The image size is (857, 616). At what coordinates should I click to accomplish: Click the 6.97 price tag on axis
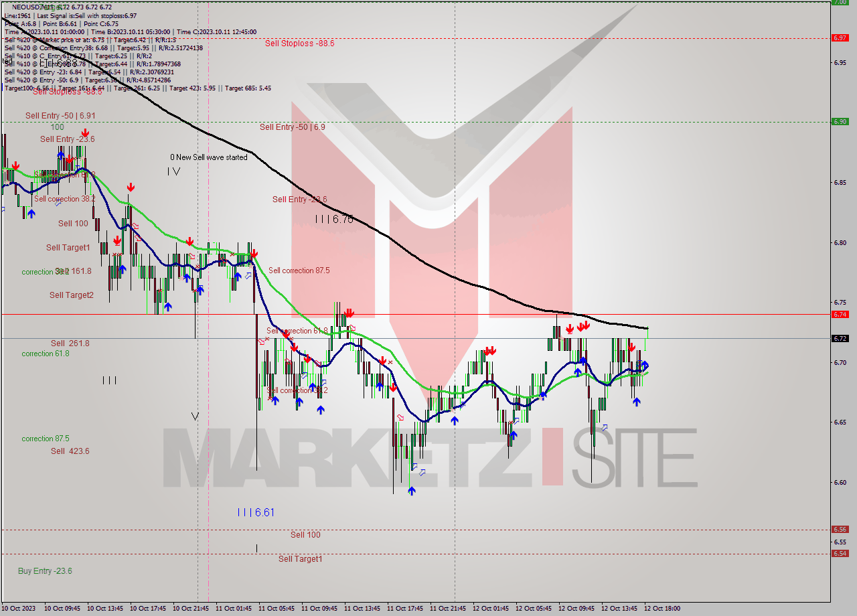(x=840, y=37)
